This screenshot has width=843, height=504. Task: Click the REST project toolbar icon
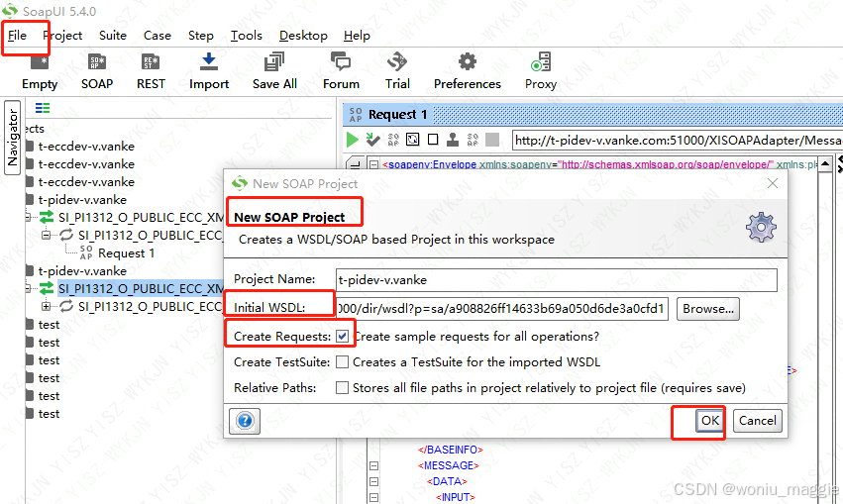coord(151,62)
